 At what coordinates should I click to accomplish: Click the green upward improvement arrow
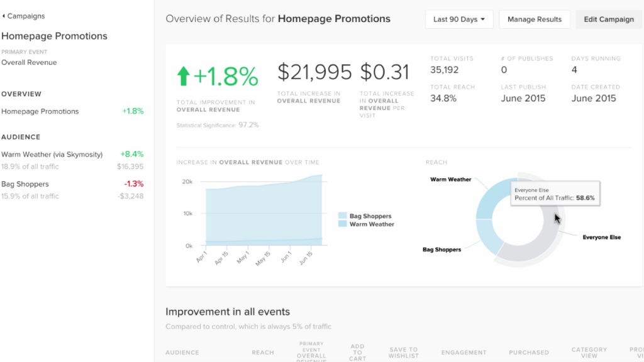tap(183, 77)
